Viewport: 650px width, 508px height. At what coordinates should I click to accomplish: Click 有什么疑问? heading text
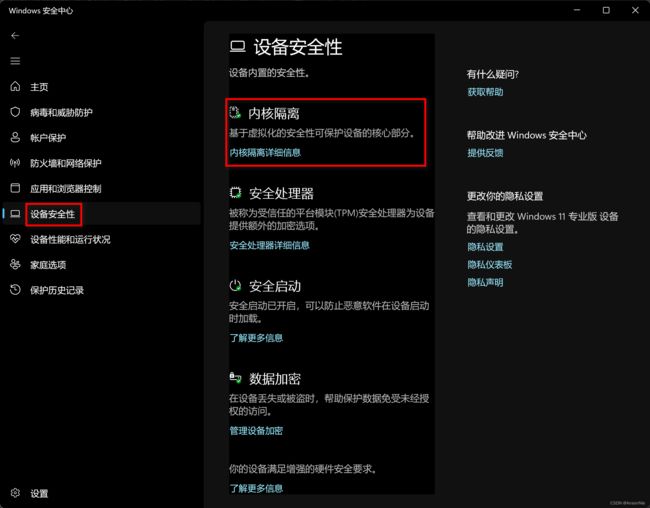click(x=492, y=74)
